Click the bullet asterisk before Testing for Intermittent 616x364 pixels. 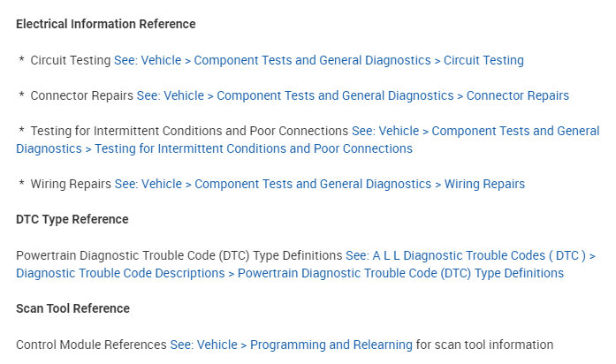pyautogui.click(x=21, y=131)
